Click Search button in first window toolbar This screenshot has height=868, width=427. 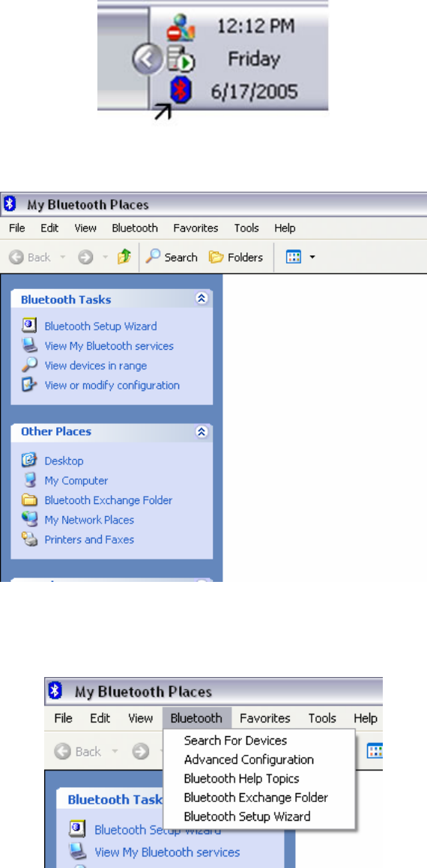(171, 257)
